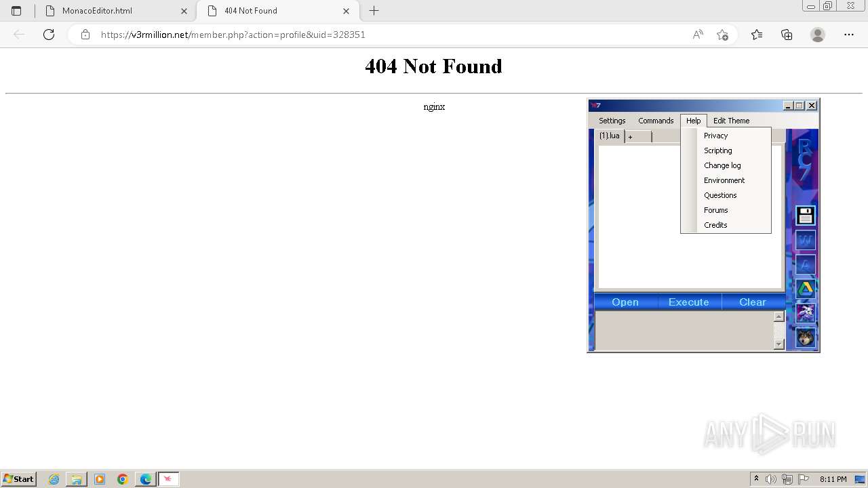Image resolution: width=868 pixels, height=488 pixels.
Task: Open Internet Explorer from the taskbar
Action: pyautogui.click(x=54, y=479)
